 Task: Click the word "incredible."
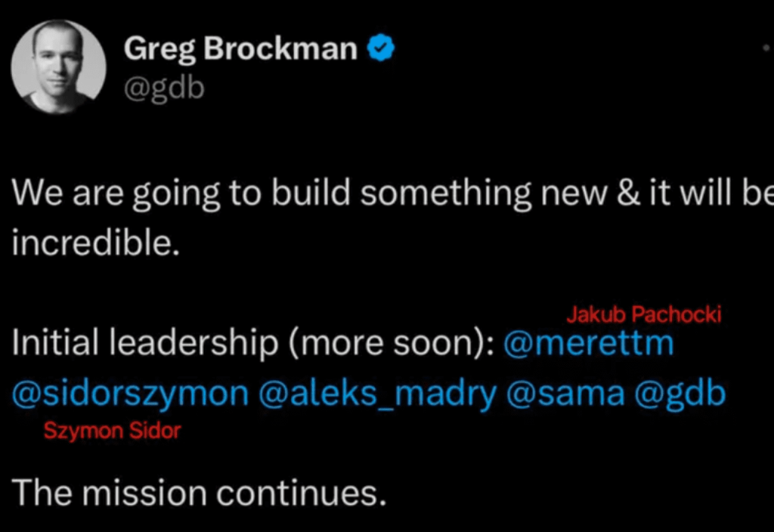point(96,245)
